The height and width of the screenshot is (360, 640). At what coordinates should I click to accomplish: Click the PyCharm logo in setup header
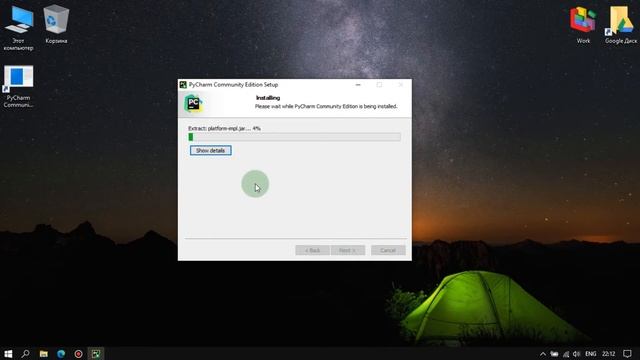pyautogui.click(x=193, y=104)
